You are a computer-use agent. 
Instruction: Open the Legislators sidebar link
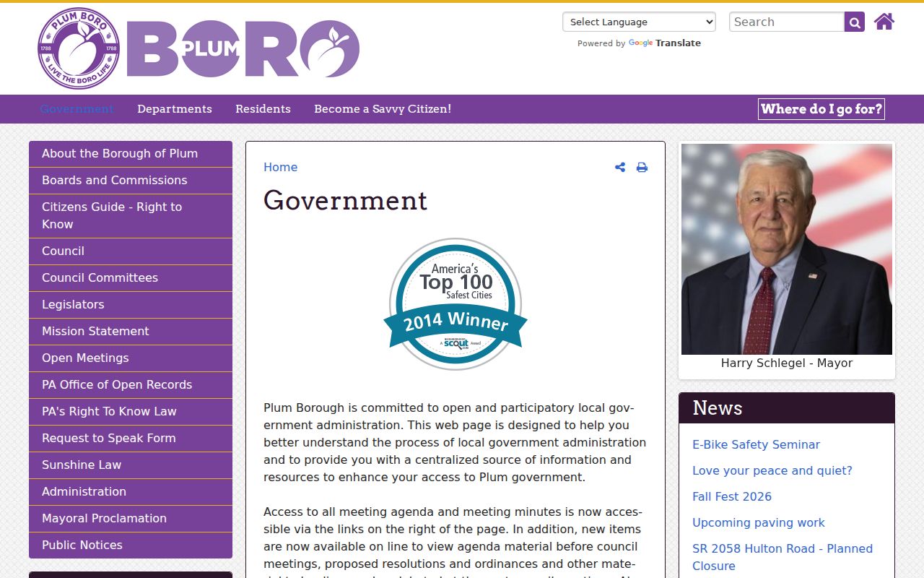tap(131, 305)
